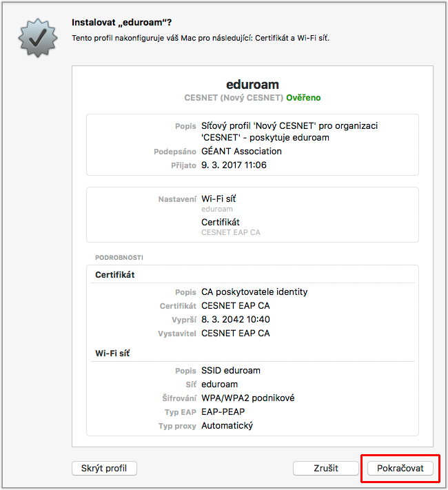The image size is (448, 490).
Task: Click the Skrýt profil button
Action: (104, 468)
